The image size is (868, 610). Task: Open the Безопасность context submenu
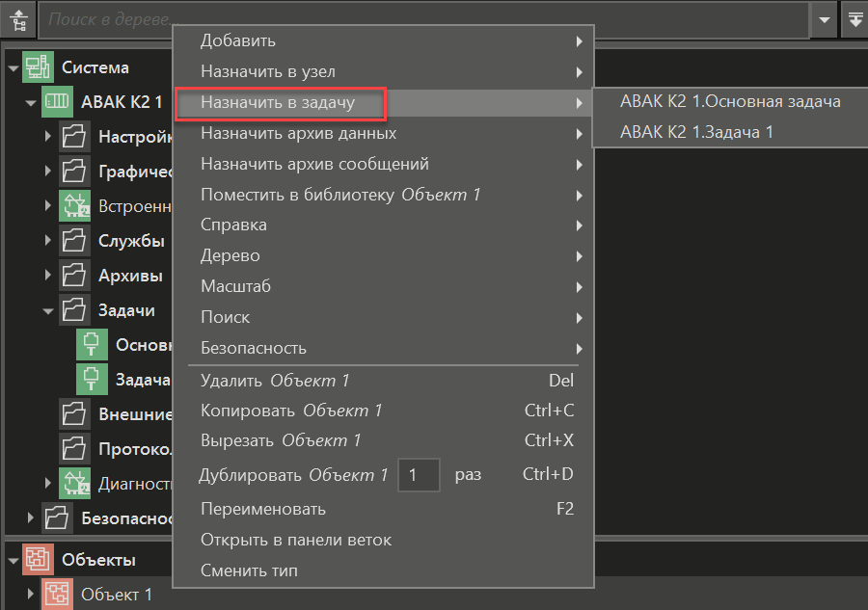(383, 349)
